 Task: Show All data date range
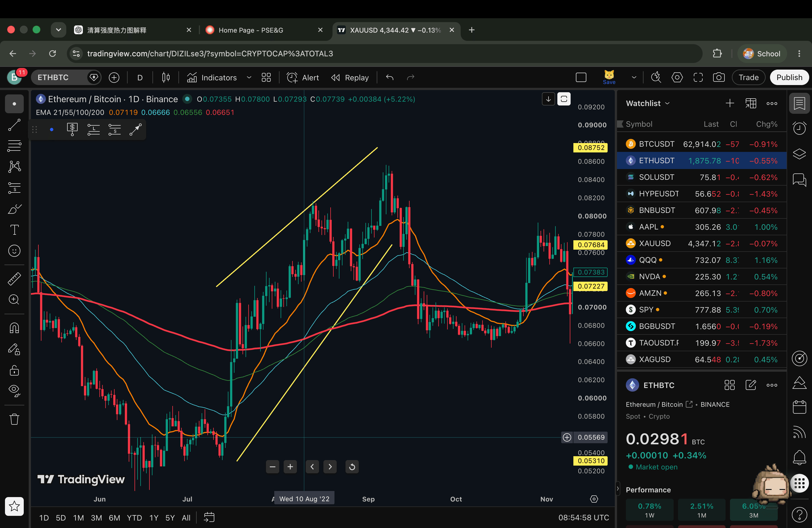(186, 518)
